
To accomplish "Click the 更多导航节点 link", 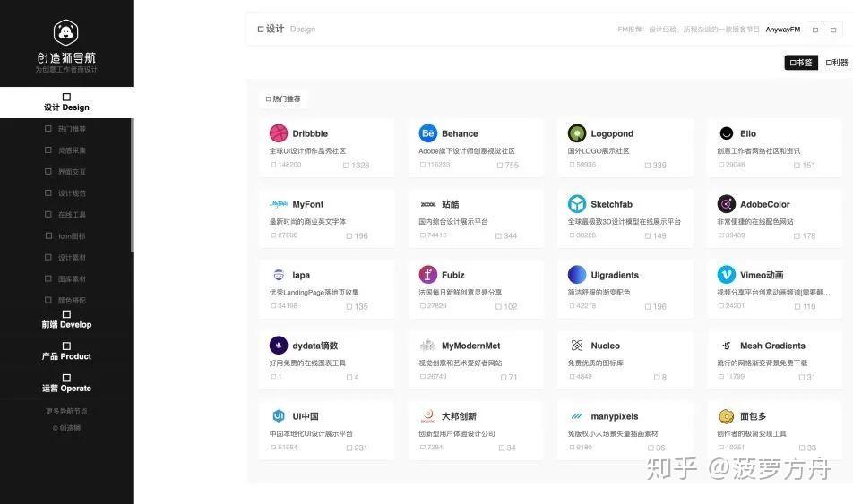I will pyautogui.click(x=66, y=411).
